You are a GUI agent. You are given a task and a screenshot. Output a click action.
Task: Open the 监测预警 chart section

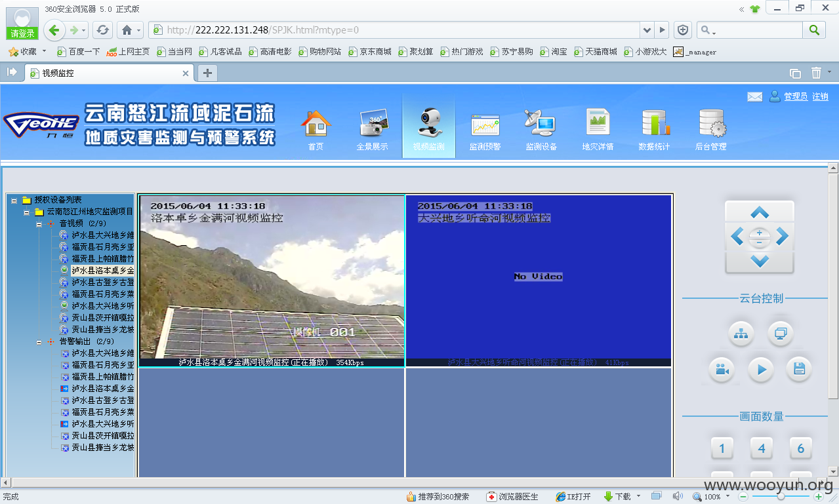pos(485,130)
